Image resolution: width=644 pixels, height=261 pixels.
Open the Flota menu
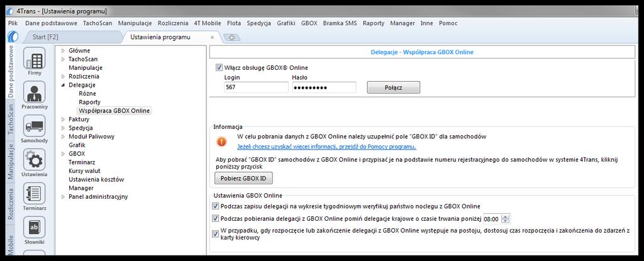[234, 23]
